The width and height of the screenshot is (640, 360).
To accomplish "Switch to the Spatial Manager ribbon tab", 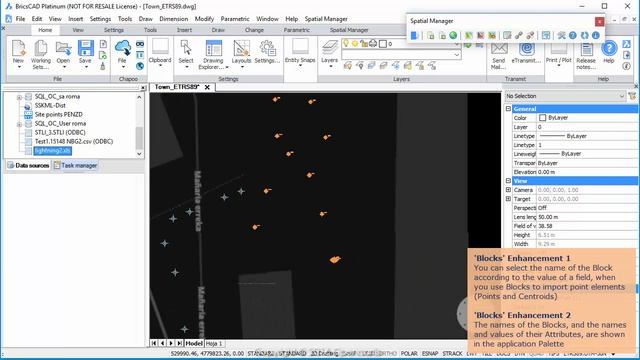I will [x=349, y=30].
